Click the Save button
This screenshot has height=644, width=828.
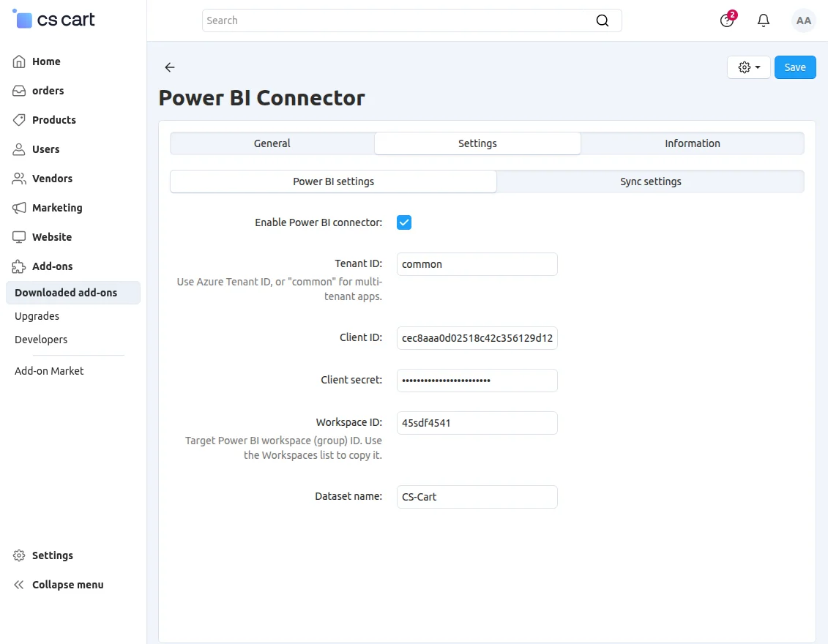click(x=795, y=67)
